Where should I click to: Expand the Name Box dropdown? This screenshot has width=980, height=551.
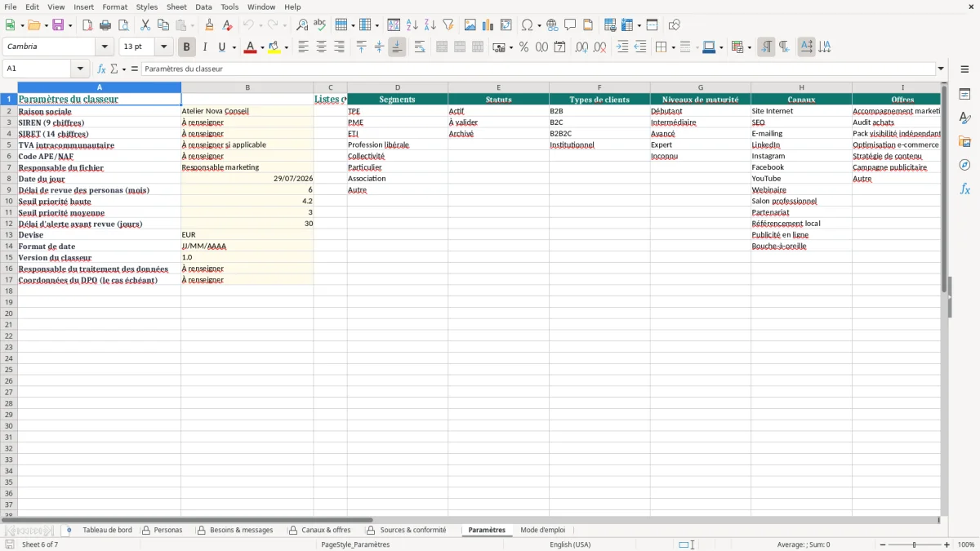point(80,69)
